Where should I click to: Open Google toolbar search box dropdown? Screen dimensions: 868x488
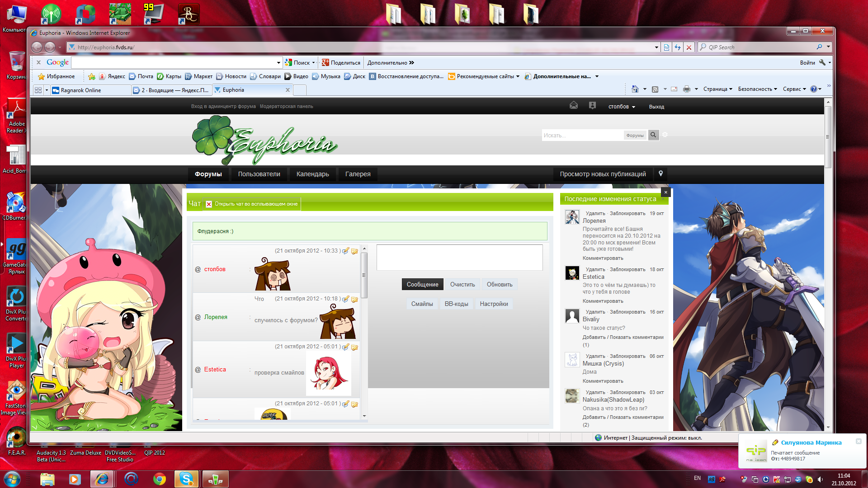click(x=278, y=62)
